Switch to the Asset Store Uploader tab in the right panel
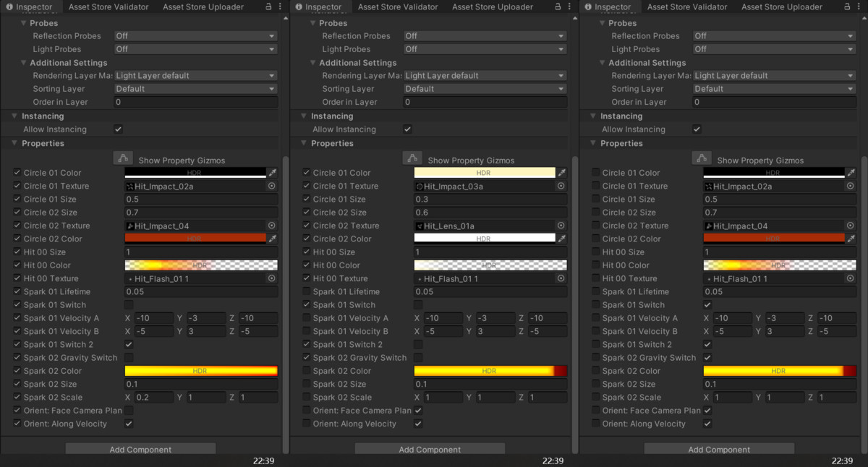This screenshot has height=467, width=868. 782,7
